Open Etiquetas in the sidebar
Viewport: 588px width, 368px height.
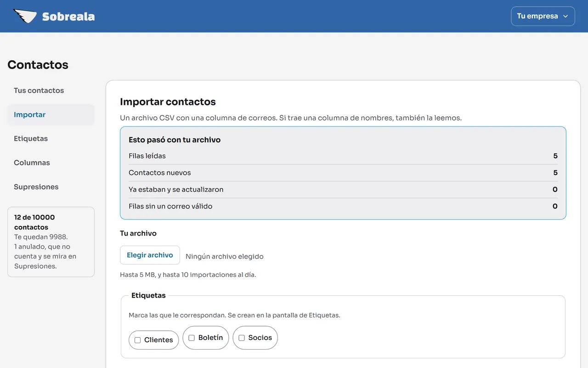[51, 138]
